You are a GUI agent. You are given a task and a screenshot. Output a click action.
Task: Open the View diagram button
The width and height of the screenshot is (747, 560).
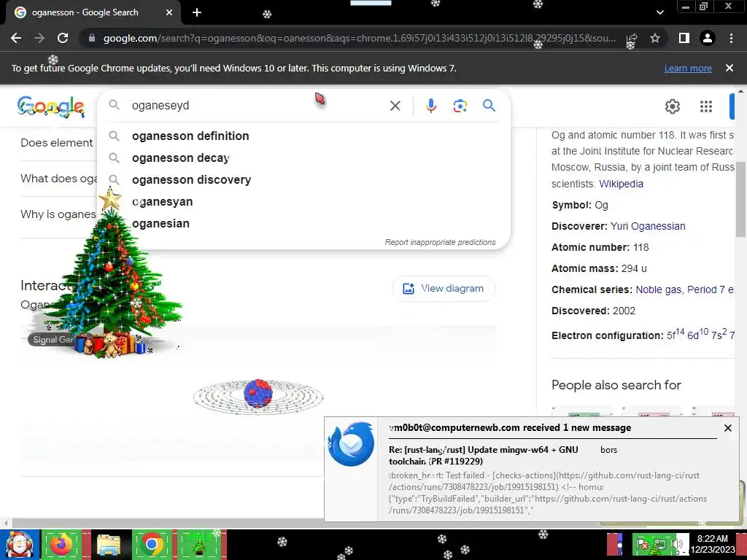[444, 289]
